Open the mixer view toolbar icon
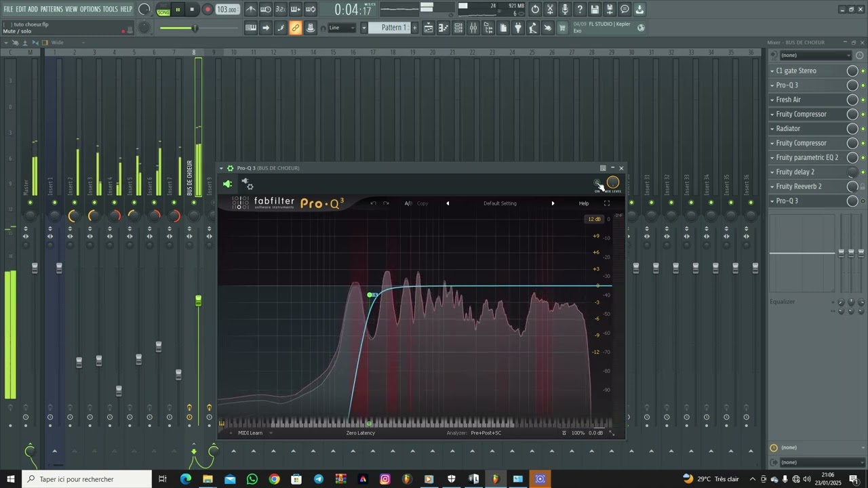 473,28
